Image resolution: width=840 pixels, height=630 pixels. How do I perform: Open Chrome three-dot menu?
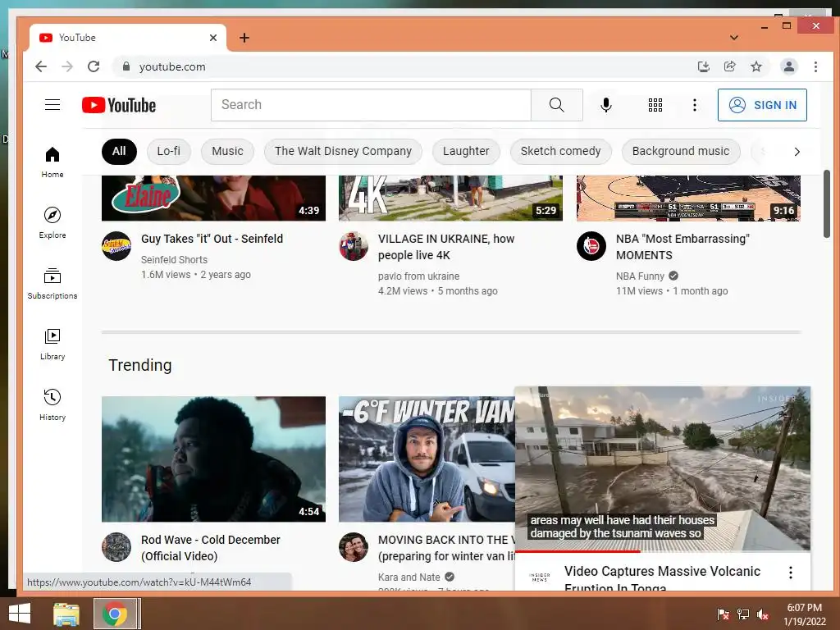pyautogui.click(x=815, y=66)
